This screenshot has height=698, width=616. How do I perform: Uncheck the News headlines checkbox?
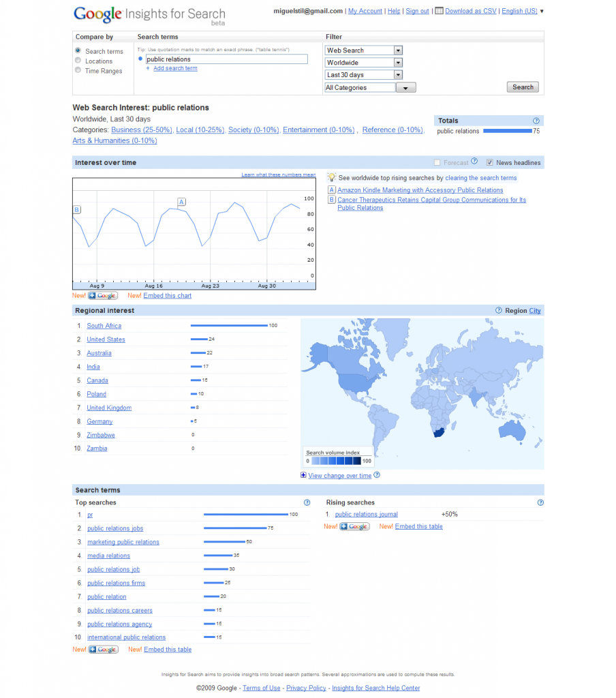click(x=489, y=162)
